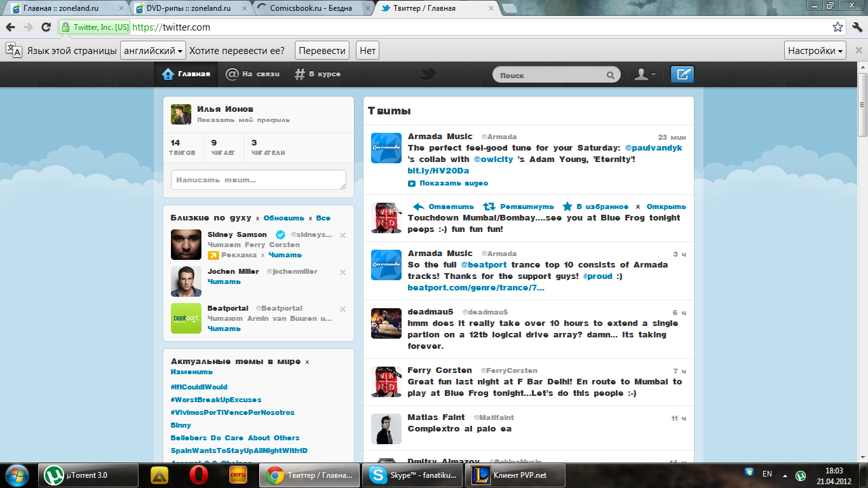Click the Chrome forward arrow
The width and height of the screenshot is (868, 488).
click(28, 27)
